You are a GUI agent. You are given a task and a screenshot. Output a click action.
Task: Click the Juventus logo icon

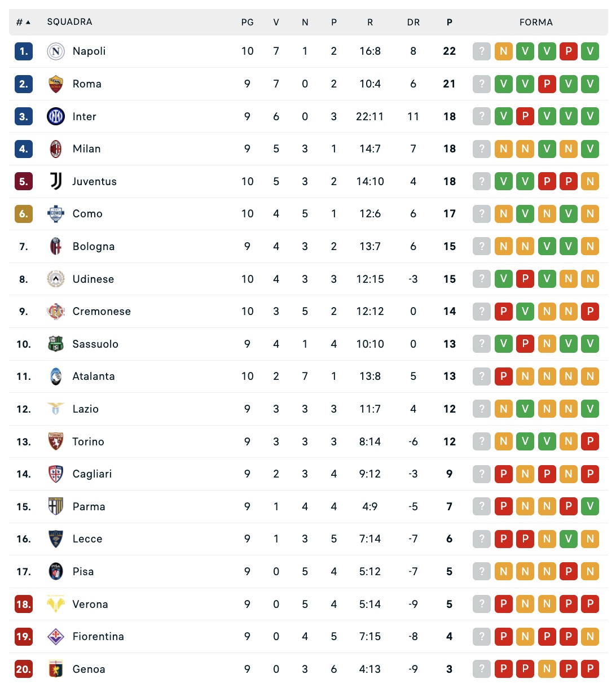click(56, 181)
